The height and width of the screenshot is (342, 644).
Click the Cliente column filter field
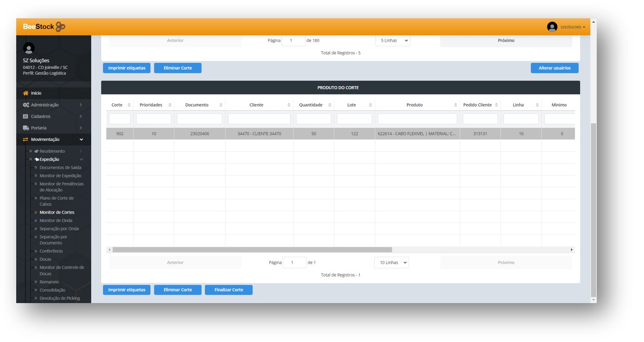[259, 119]
